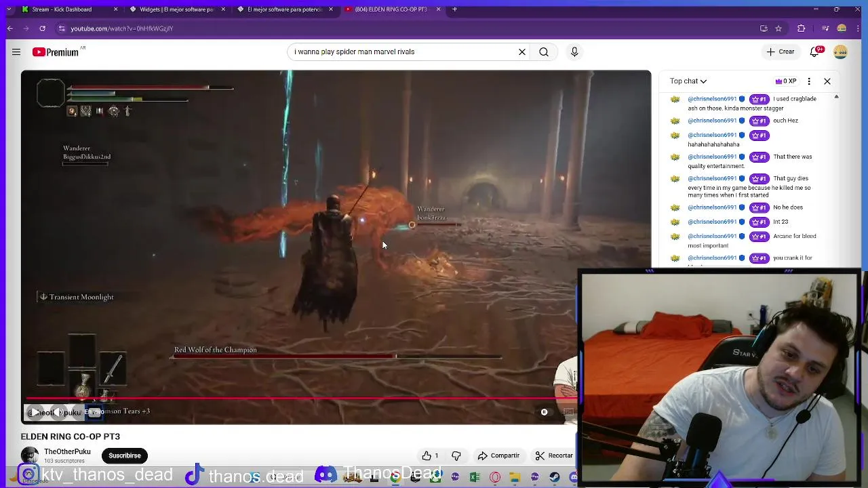Click chat message 'Int 23'
Viewport: 868px width, 488px height.
[x=781, y=222]
